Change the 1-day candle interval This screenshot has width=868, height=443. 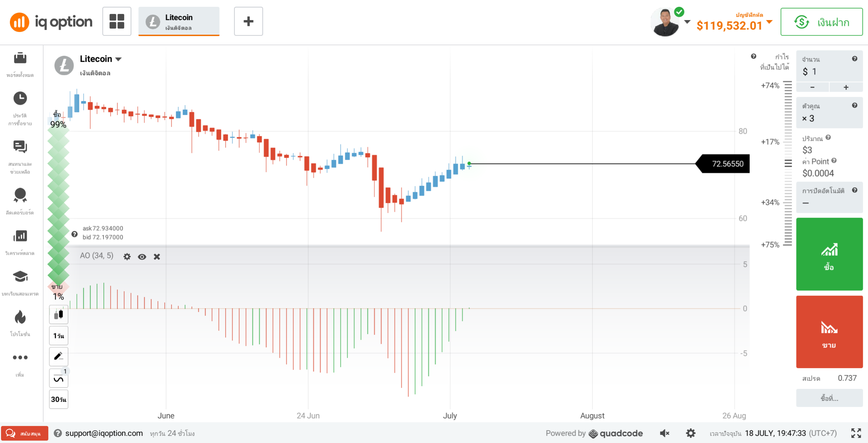click(59, 336)
